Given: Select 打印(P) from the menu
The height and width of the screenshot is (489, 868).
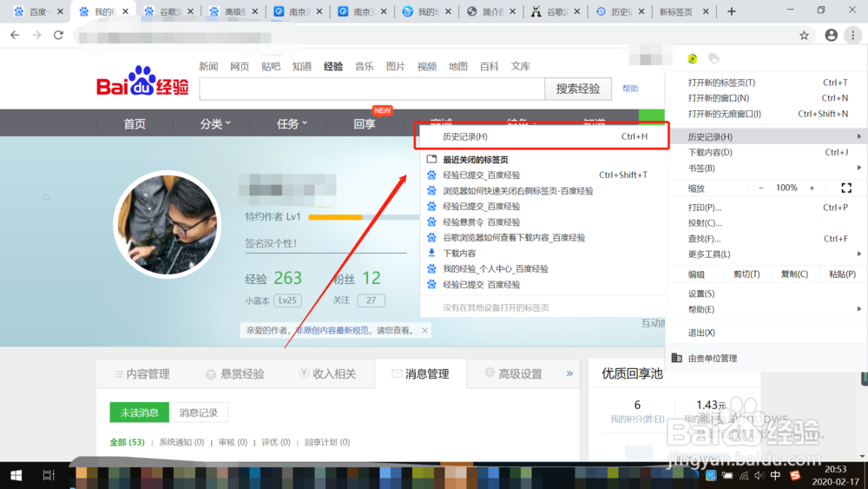Looking at the screenshot, I should pos(767,208).
